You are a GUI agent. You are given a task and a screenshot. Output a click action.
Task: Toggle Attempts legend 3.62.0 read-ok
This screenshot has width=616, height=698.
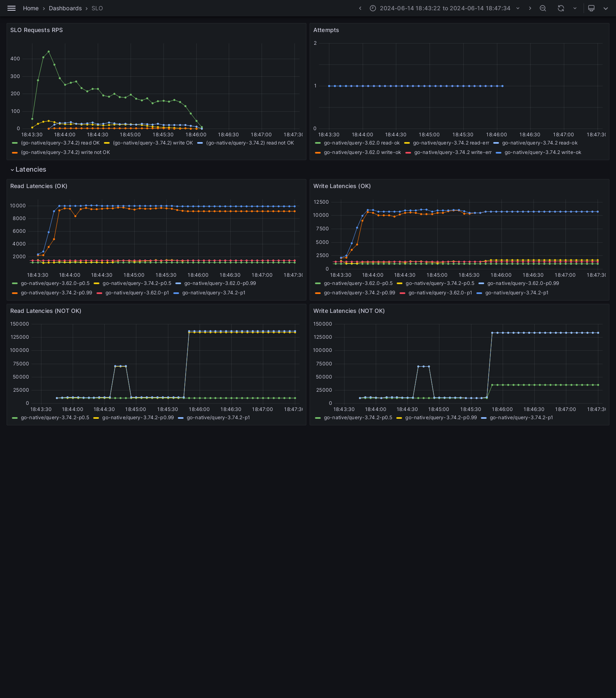point(362,143)
